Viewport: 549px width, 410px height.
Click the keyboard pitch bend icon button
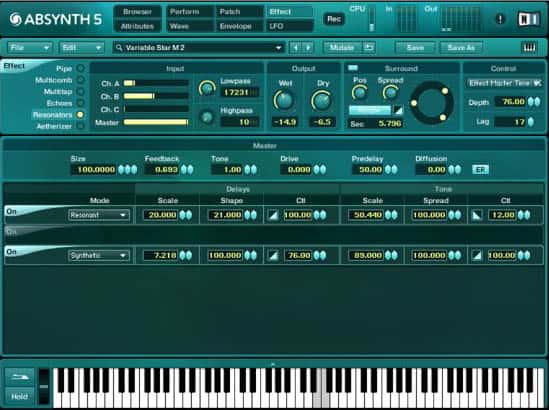coord(20,377)
